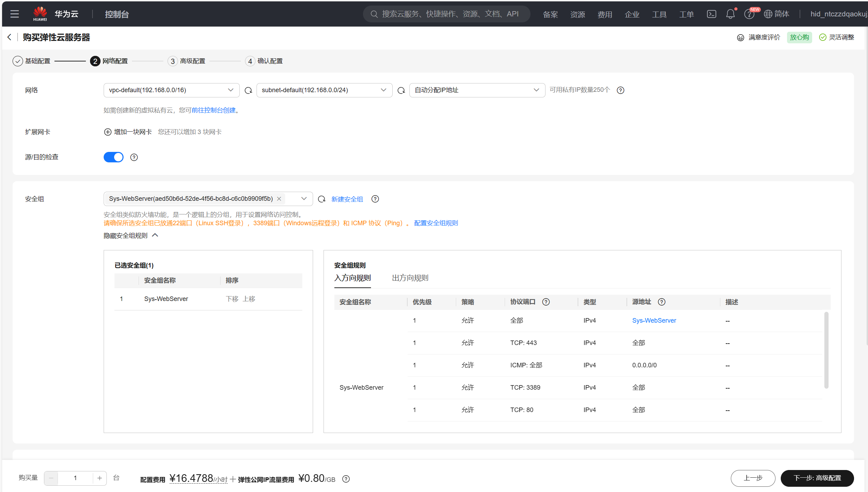This screenshot has height=492, width=868.
Task: Open 费用 menu in top bar
Action: pos(604,14)
